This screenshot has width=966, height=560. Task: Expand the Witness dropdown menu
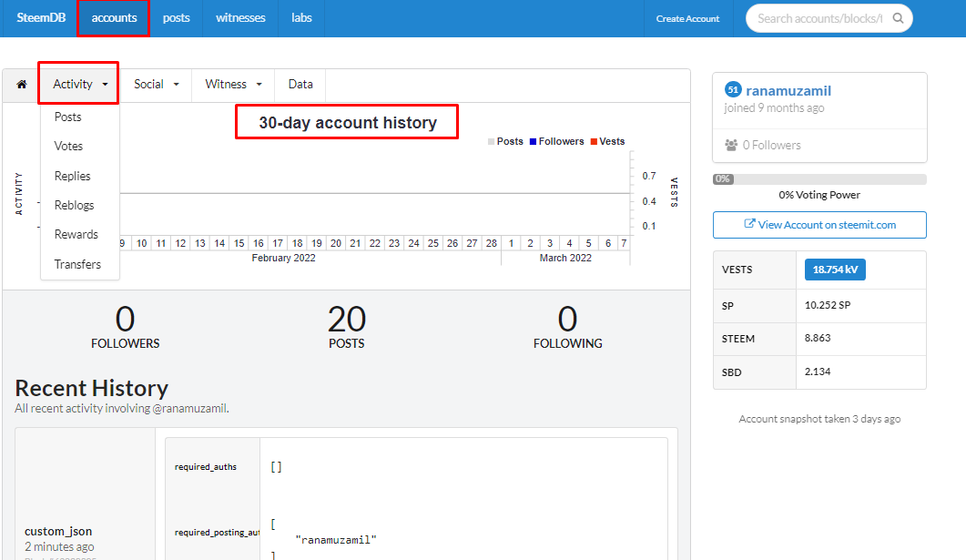coord(233,84)
